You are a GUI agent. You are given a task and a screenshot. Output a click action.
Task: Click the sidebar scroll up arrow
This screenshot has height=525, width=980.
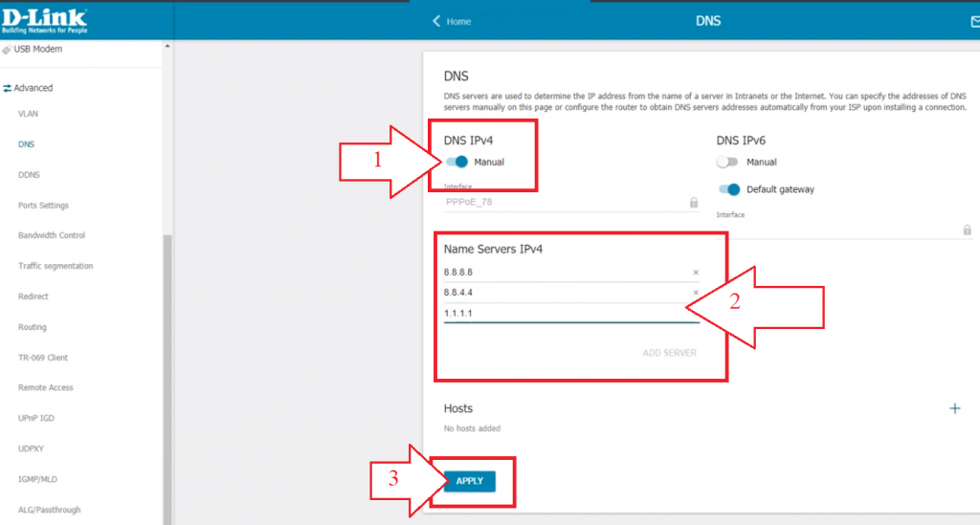pyautogui.click(x=167, y=46)
